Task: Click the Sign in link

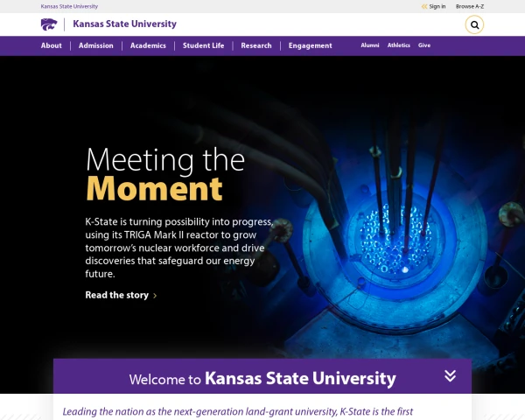Action: [437, 6]
